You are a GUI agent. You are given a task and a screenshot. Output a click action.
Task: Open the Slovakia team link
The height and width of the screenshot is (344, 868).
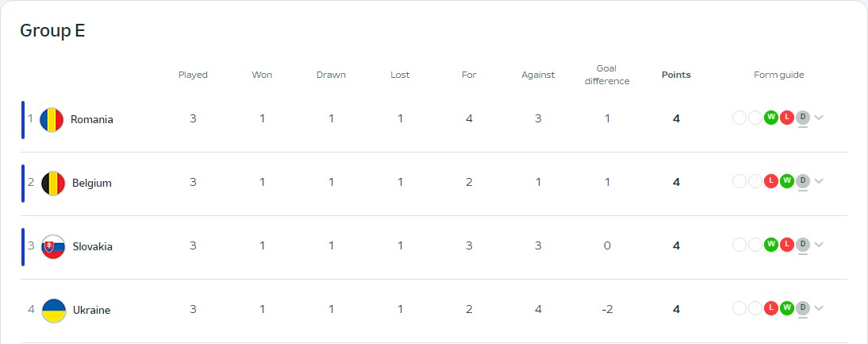click(93, 246)
